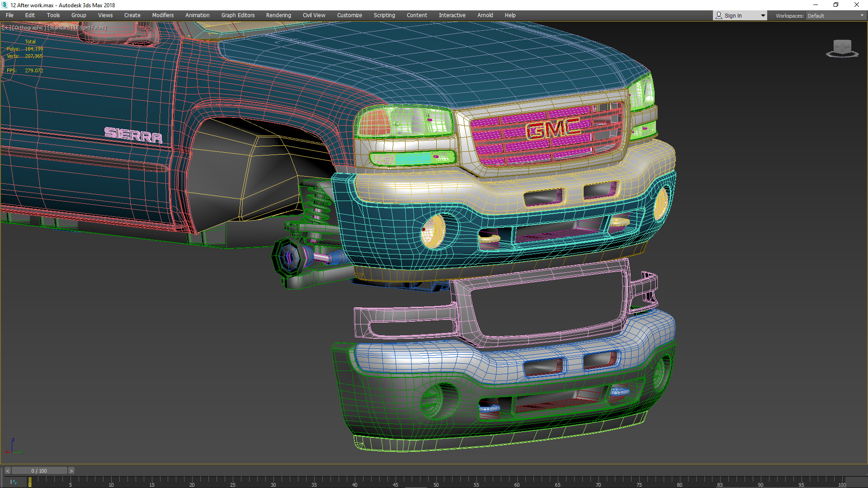
Task: Click the 0 / 100 time slider
Action: coord(39,471)
